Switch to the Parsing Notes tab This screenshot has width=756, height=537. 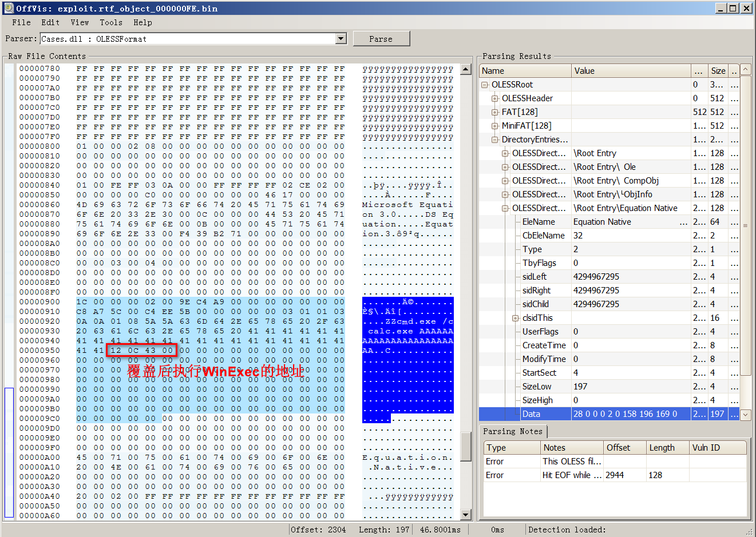513,431
